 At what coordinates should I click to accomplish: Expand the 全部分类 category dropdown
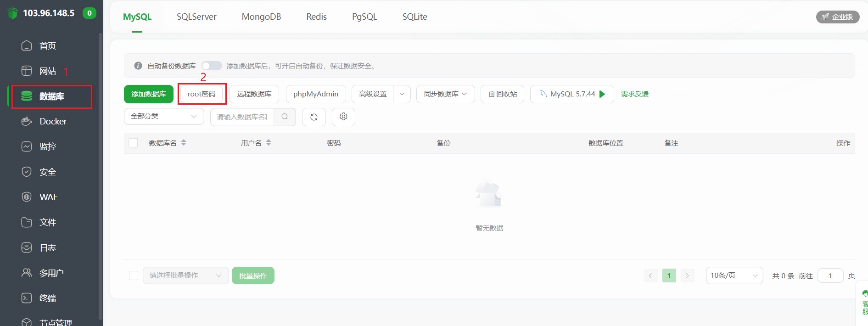pyautogui.click(x=163, y=117)
